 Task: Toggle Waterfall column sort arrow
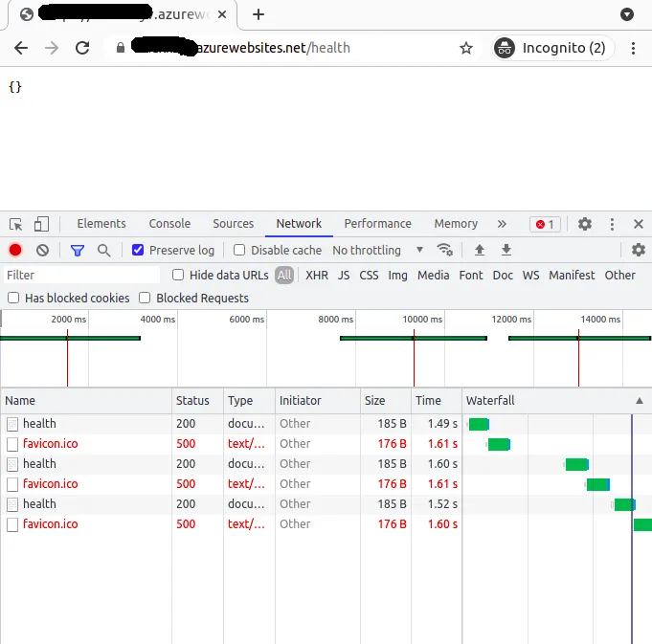640,401
